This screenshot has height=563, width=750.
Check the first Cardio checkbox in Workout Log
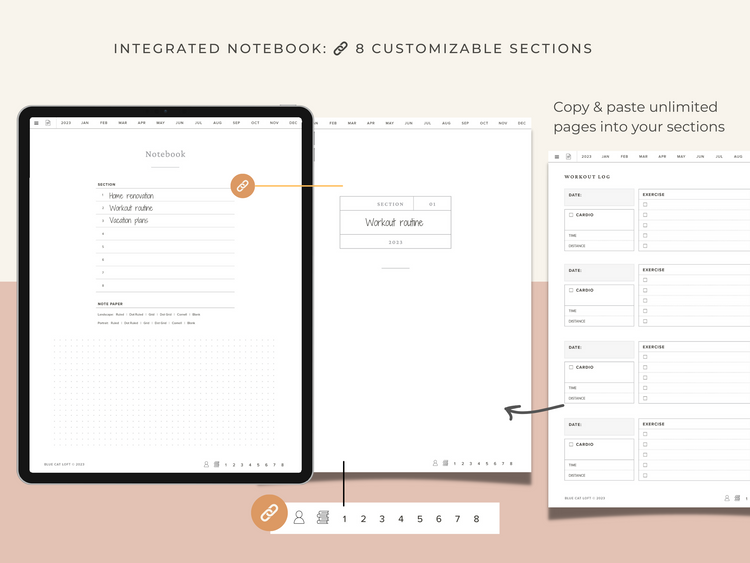571,214
